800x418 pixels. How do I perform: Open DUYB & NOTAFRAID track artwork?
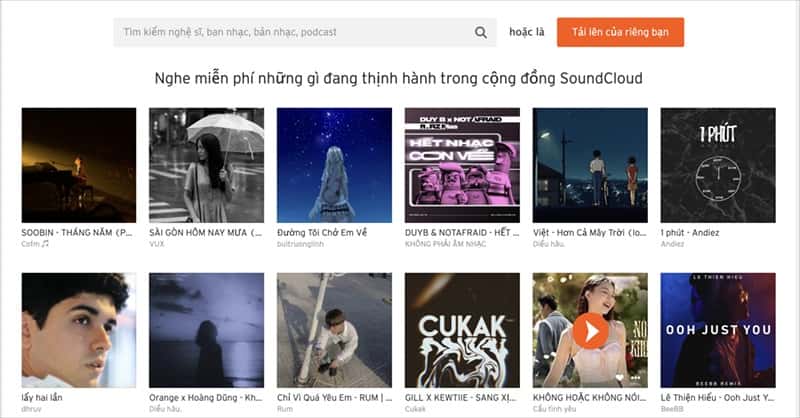coord(462,165)
